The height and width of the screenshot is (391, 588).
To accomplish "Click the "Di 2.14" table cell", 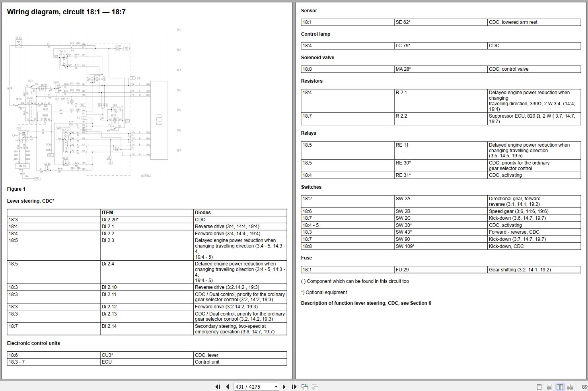I will [147, 329].
